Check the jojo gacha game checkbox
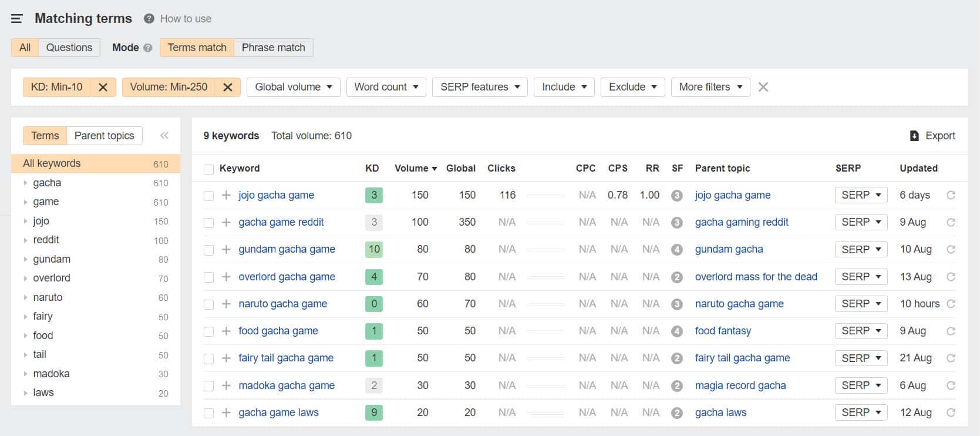The height and width of the screenshot is (436, 980). [208, 196]
